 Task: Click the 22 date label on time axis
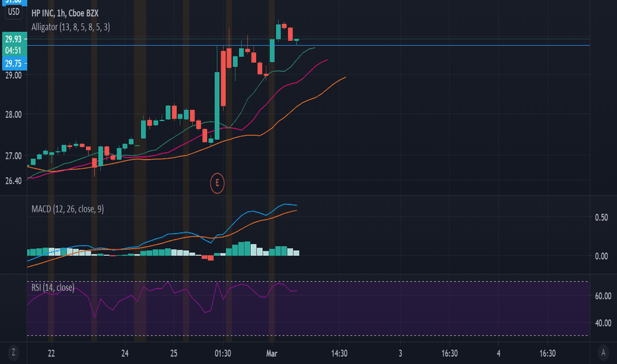[x=51, y=353]
